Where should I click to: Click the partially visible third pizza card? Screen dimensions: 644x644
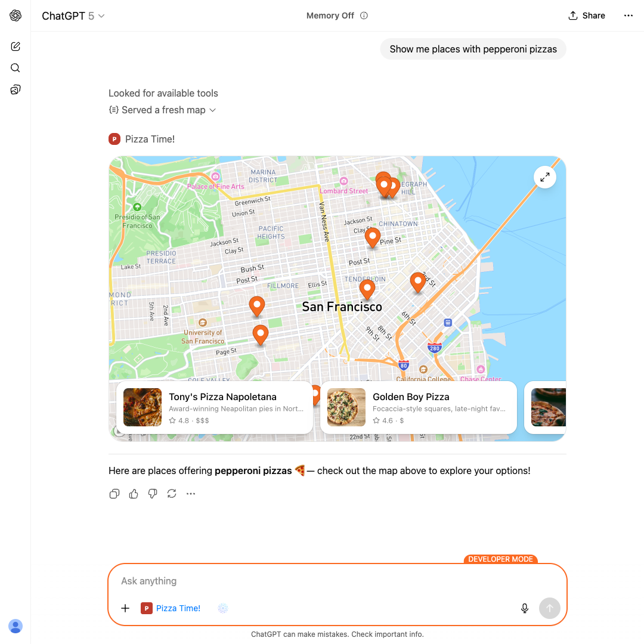[x=546, y=407]
